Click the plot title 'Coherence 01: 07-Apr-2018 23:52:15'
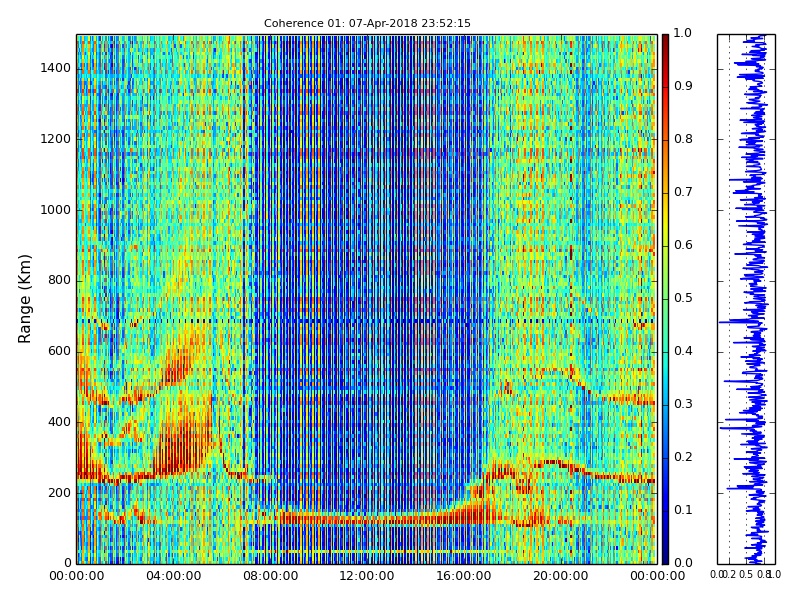 367,23
